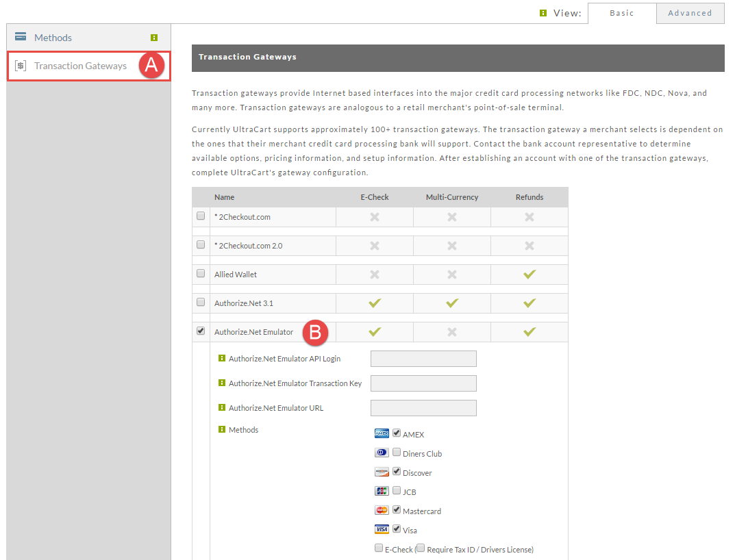
Task: Open help icon for Emulator API Login
Action: (222, 358)
